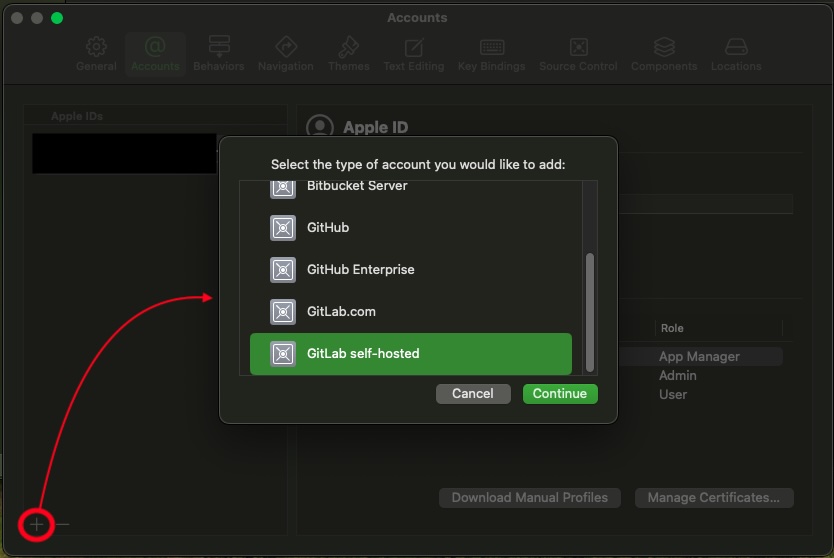Screen dimensions: 834x558
Task: Open the Navigation preferences pane
Action: tap(285, 54)
